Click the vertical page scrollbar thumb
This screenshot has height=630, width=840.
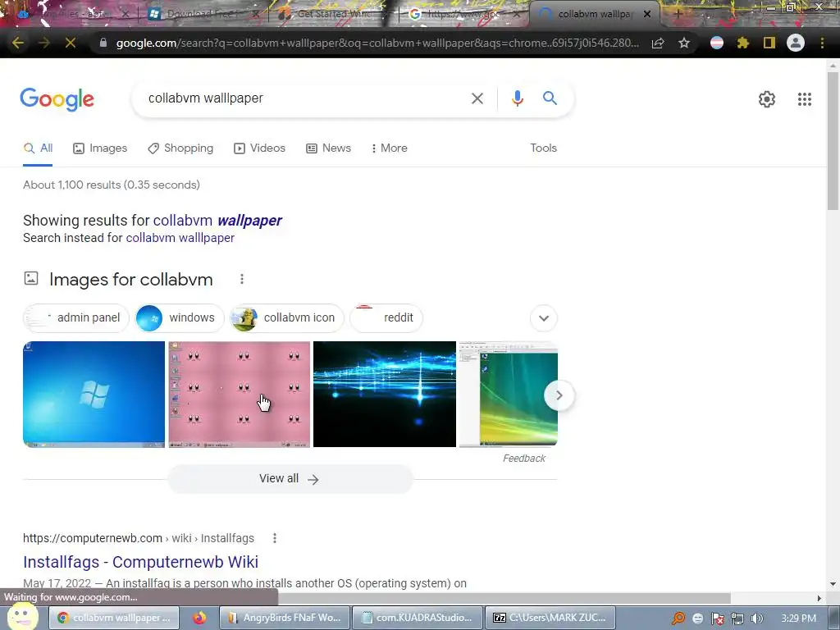point(833,140)
